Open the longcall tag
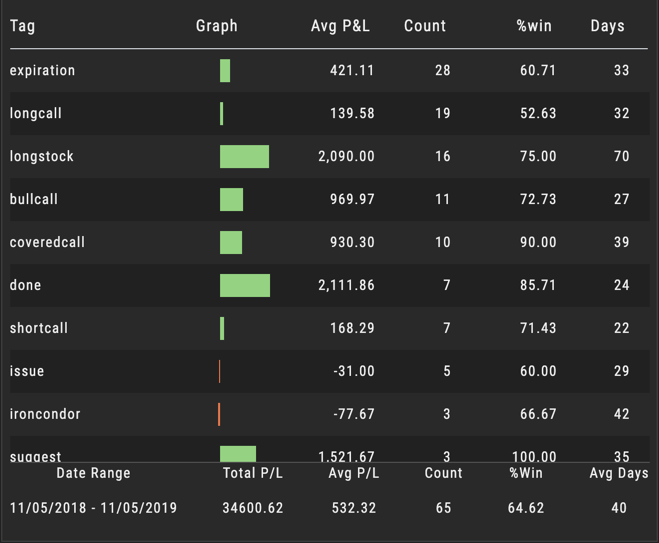Viewport: 659px width, 543px height. tap(36, 114)
